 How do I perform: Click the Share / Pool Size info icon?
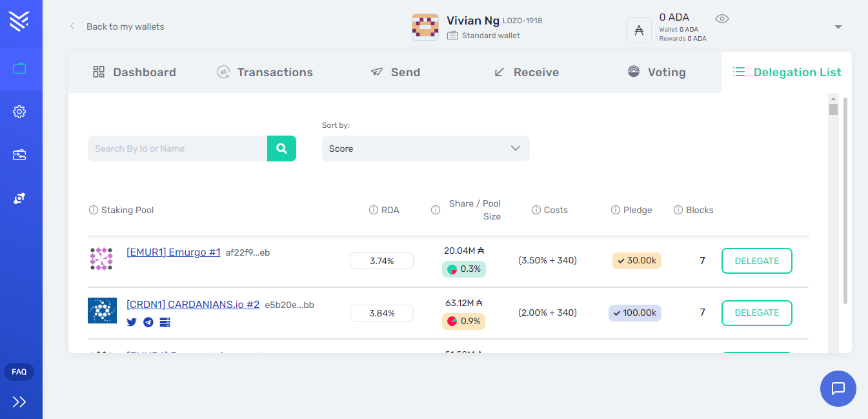click(436, 210)
